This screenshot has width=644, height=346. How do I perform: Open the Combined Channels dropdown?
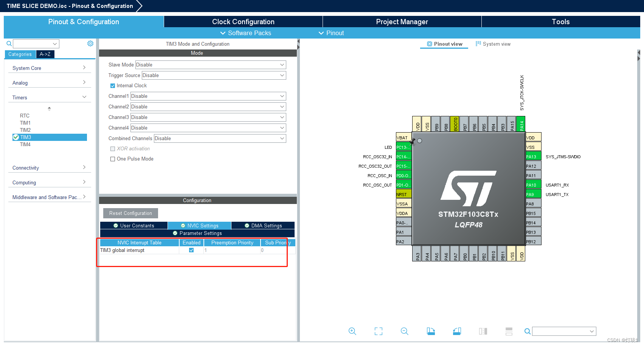[220, 139]
